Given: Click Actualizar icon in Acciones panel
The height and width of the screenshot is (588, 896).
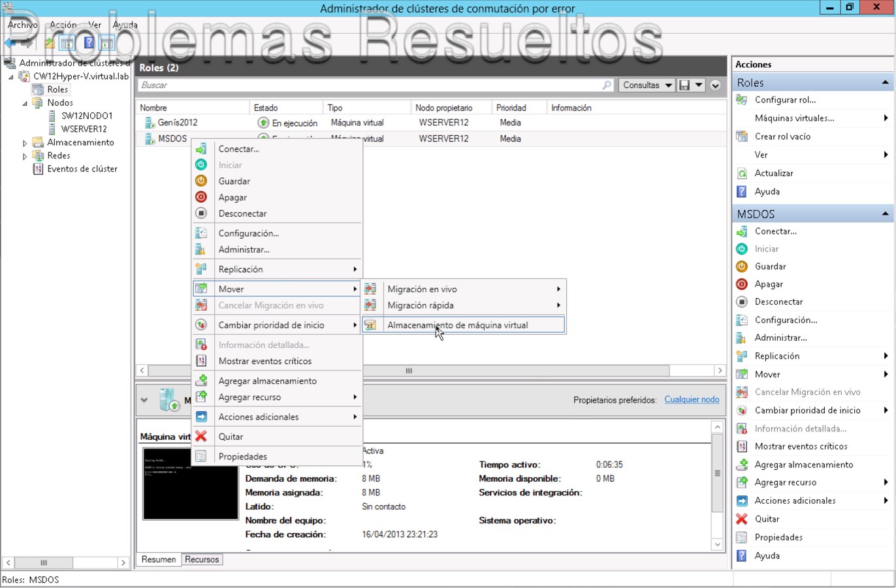Looking at the screenshot, I should [x=741, y=173].
